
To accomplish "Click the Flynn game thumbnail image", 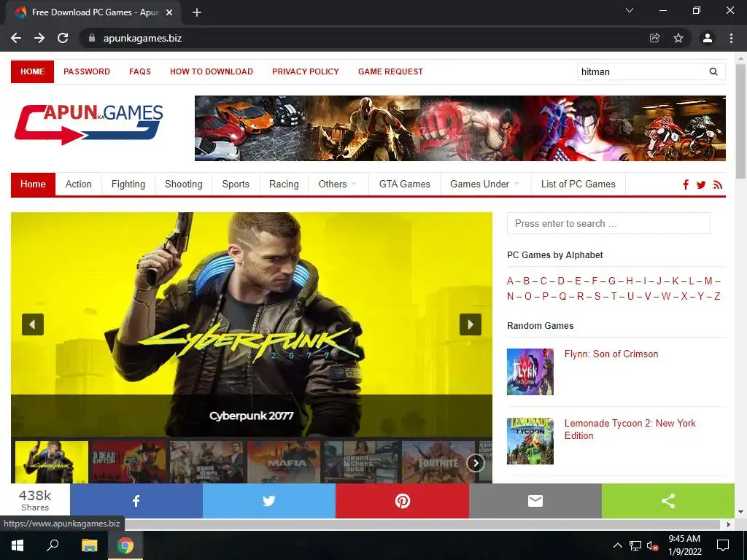I will click(530, 372).
